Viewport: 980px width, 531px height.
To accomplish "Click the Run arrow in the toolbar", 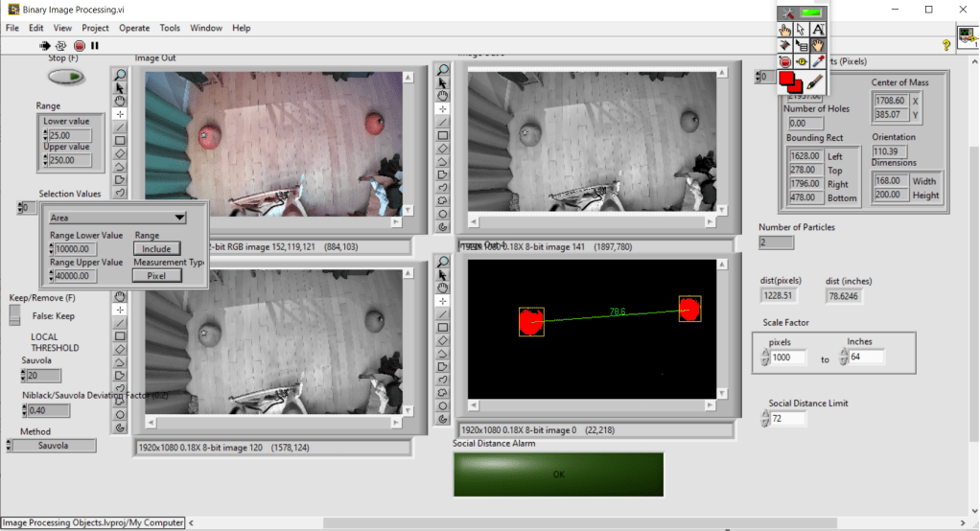I will coord(44,45).
